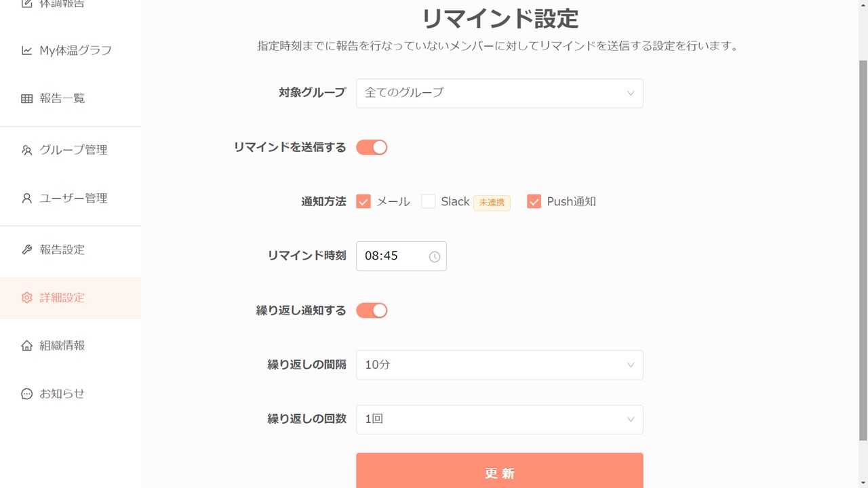Screen dimensions: 868x488
Task: Click the 詳細設定 gear icon
Action: pyautogui.click(x=26, y=298)
